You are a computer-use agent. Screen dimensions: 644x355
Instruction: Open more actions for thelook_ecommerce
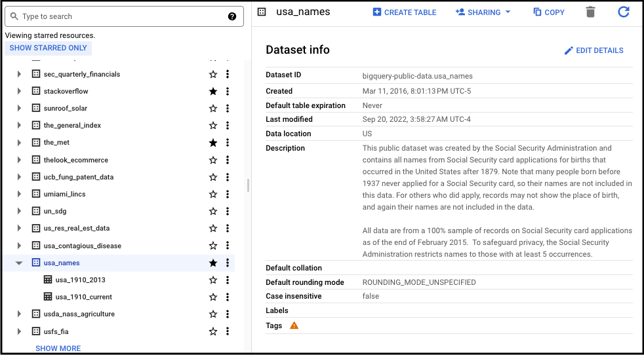(x=228, y=160)
